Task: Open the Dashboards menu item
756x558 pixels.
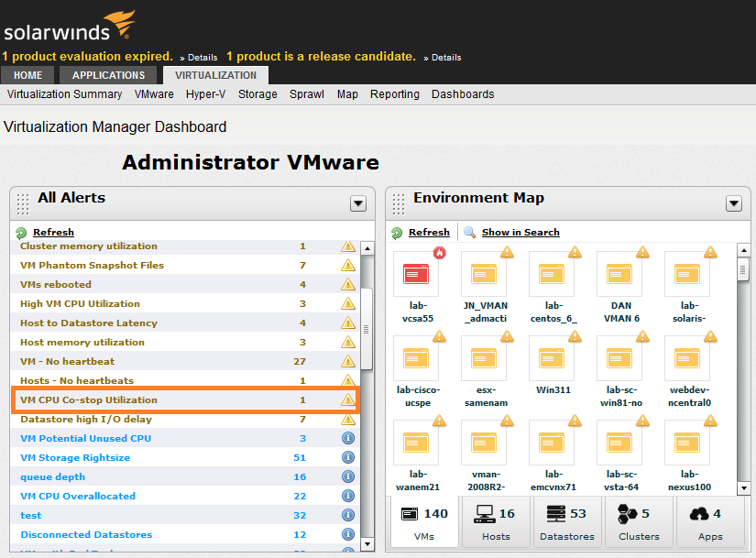Action: (463, 94)
